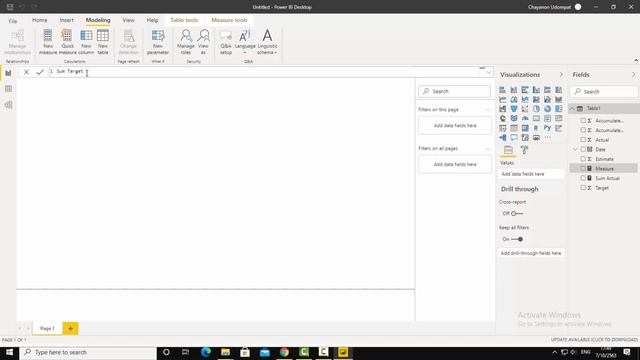
Task: Get more visuals via ellipsis icon
Action: [x=547, y=138]
